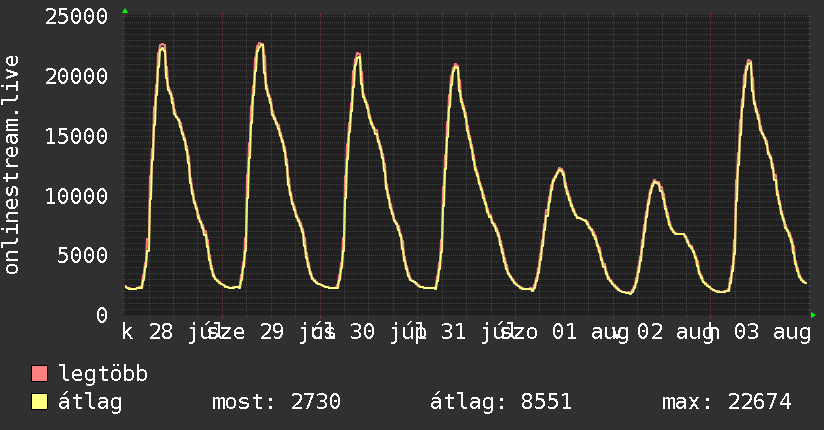824x430 pixels.
Task: Click the 01 aug x-axis date label
Action: coord(590,332)
